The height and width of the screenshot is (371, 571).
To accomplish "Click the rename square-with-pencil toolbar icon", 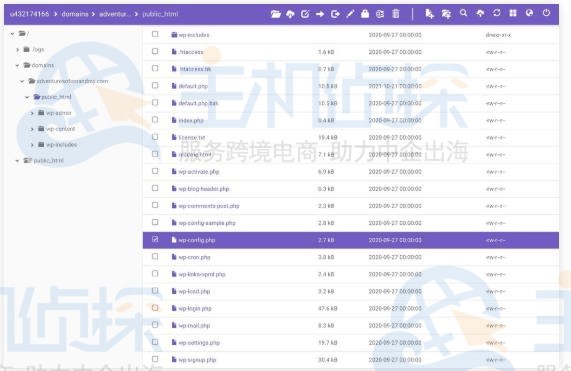I will click(305, 14).
